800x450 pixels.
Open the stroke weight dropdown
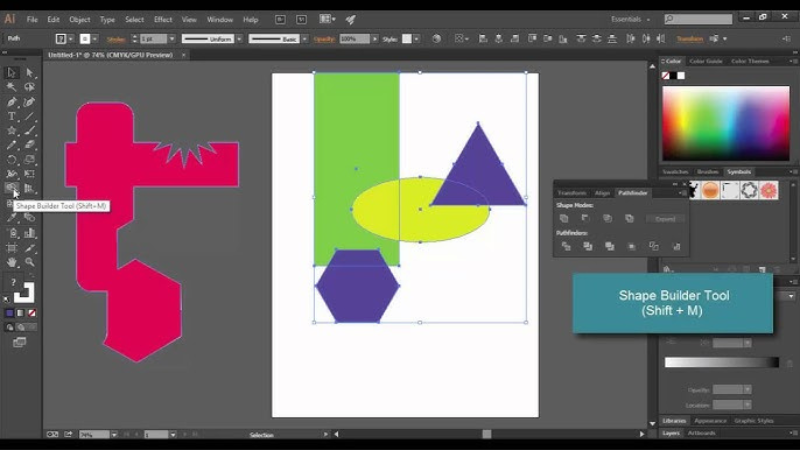click(x=172, y=39)
